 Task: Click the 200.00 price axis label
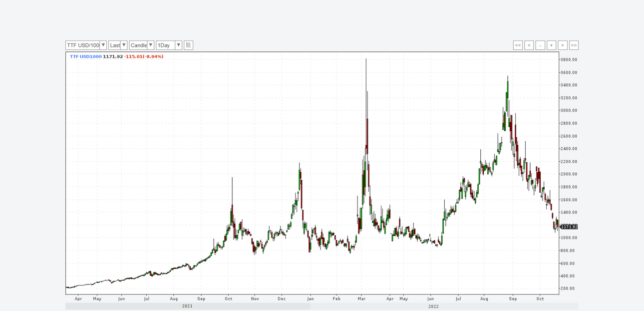click(x=569, y=289)
